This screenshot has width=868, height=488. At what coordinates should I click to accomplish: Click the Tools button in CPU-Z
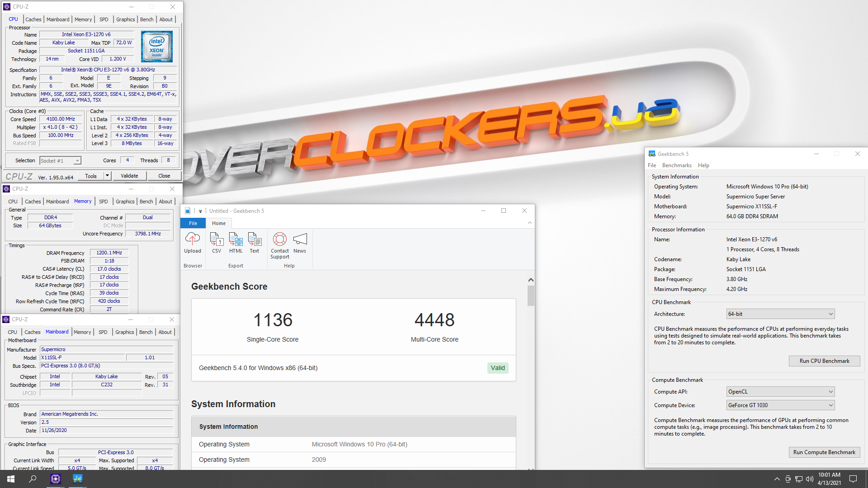tap(91, 176)
